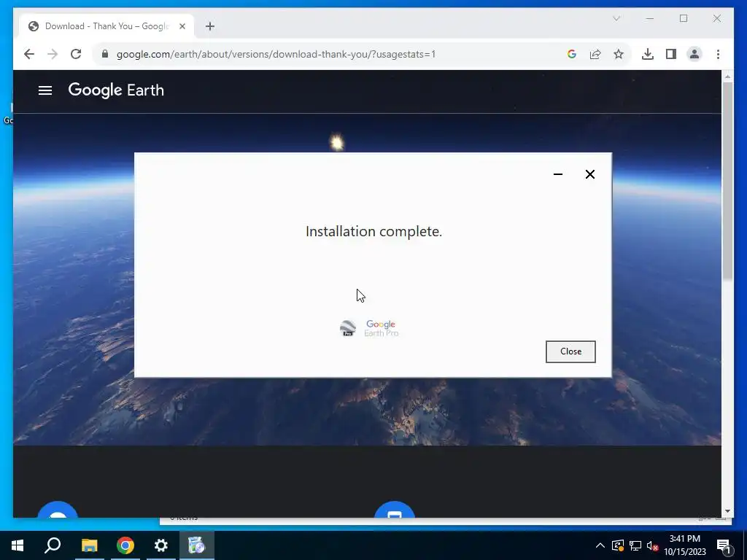Close the Download - Thank You tab

182,26
